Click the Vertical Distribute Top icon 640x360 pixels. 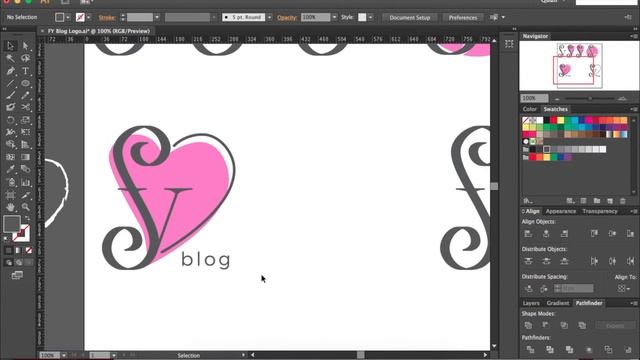click(528, 261)
